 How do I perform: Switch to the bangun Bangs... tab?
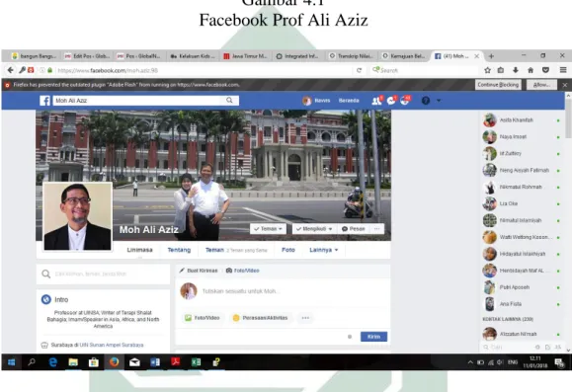point(34,56)
